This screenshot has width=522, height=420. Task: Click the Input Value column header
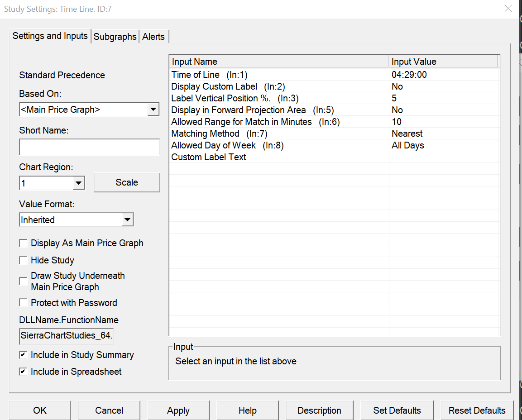443,62
